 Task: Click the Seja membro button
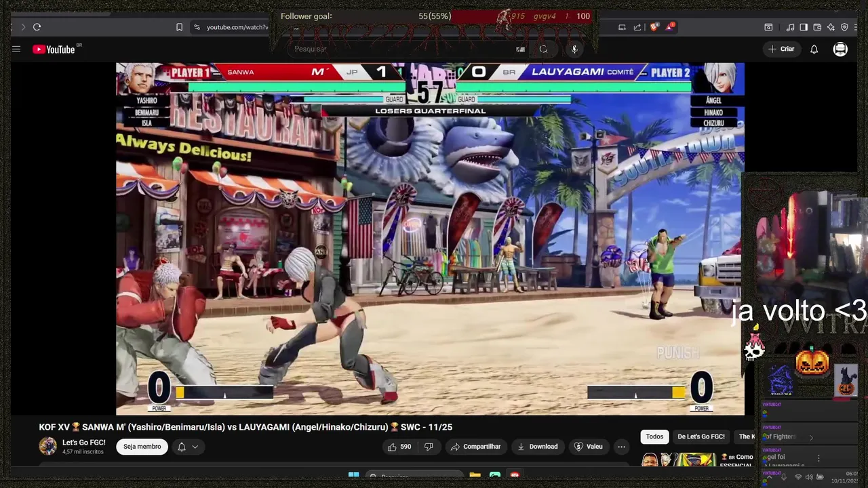point(142,447)
